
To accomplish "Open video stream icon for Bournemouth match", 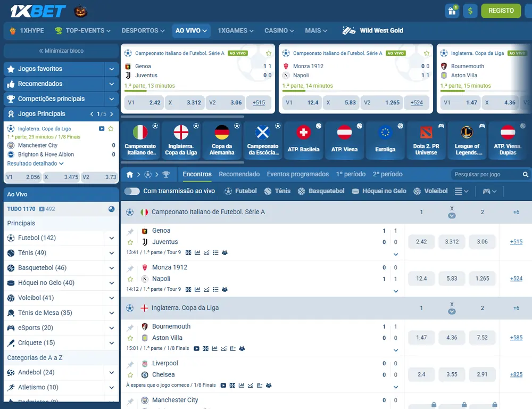I will pyautogui.click(x=196, y=348).
